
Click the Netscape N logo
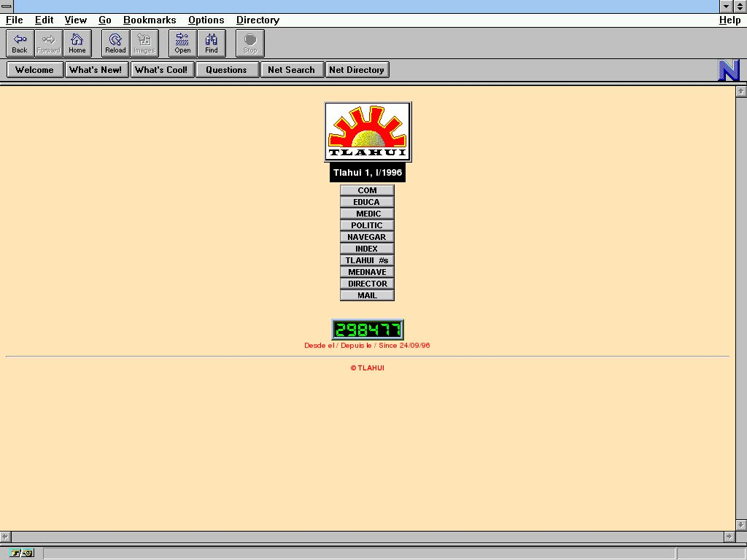(x=729, y=70)
